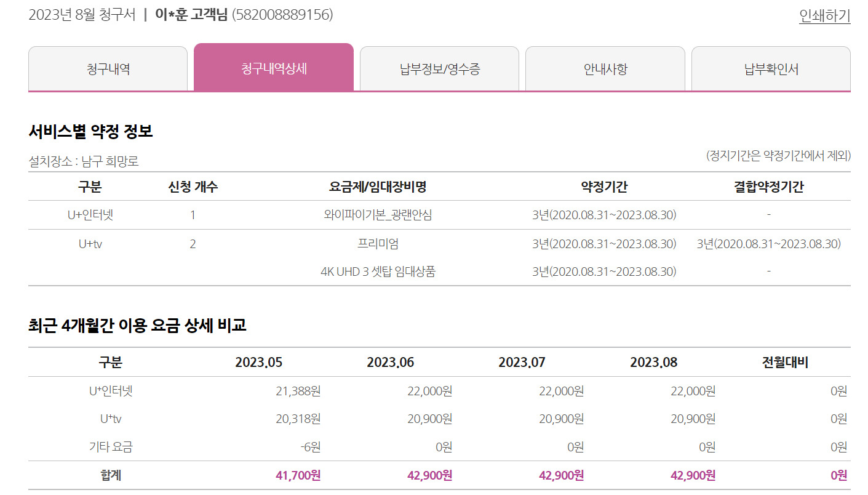Select the 청구내역상세 tab
868x495 pixels.
pyautogui.click(x=274, y=68)
